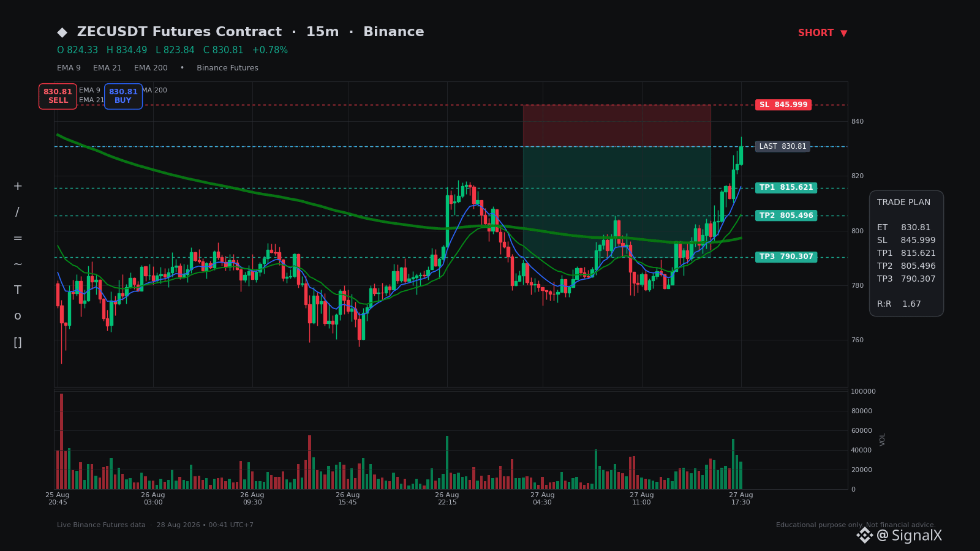Click the 760 price axis label
Viewport: 980px width, 551px height.
pyautogui.click(x=858, y=340)
